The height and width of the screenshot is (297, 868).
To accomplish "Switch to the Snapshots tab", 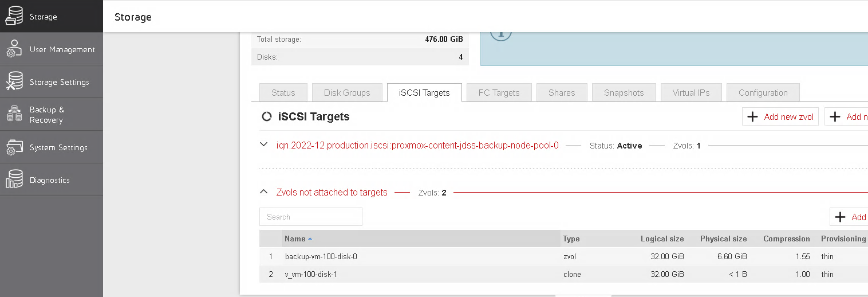I will point(624,93).
